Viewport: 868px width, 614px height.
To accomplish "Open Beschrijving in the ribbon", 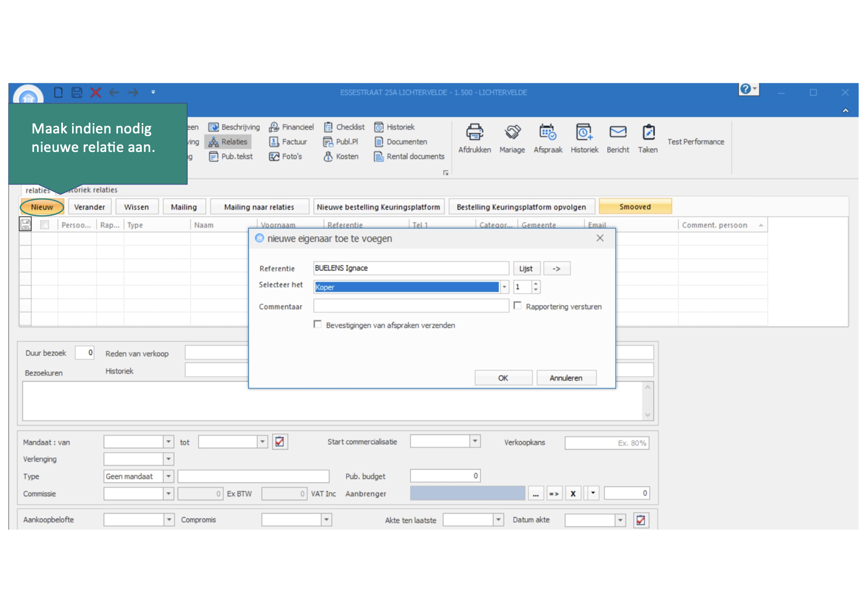I will point(234,127).
